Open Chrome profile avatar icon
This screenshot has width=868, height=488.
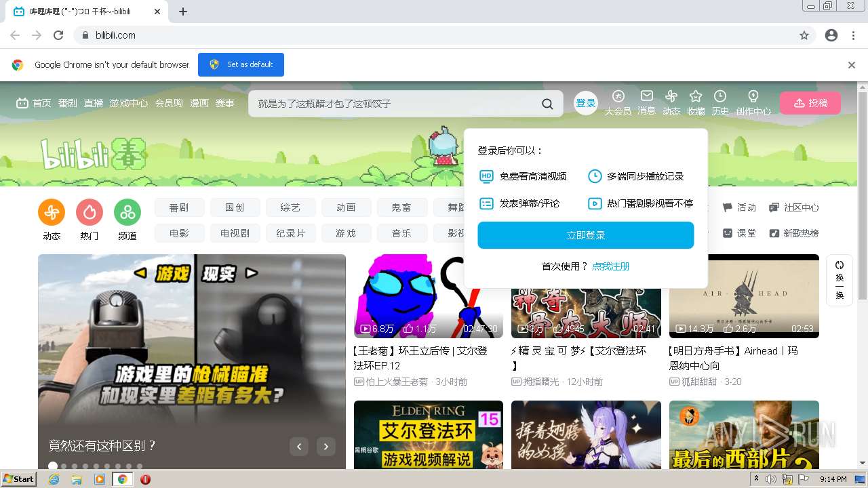[831, 35]
